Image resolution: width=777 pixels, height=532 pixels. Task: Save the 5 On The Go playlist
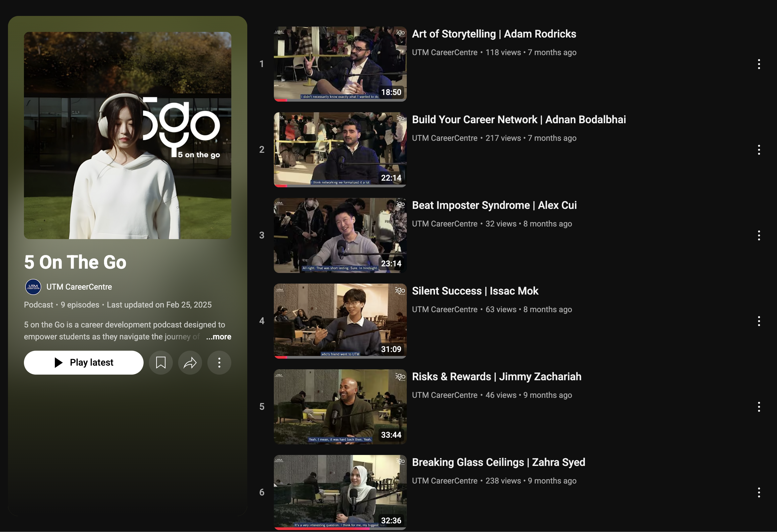161,363
